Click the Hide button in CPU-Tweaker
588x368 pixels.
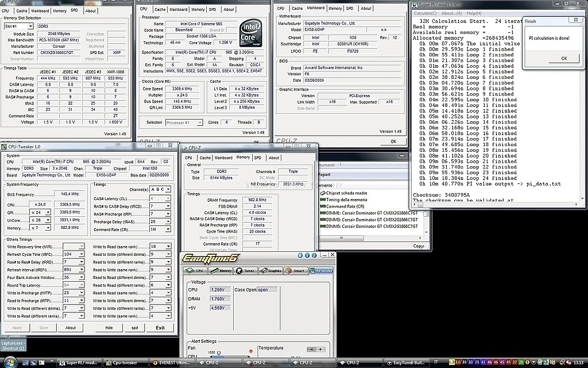[109, 328]
